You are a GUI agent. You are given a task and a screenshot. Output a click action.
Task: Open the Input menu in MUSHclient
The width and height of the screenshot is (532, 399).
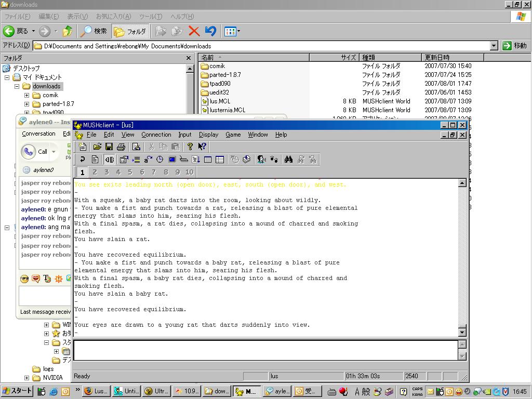tap(185, 135)
